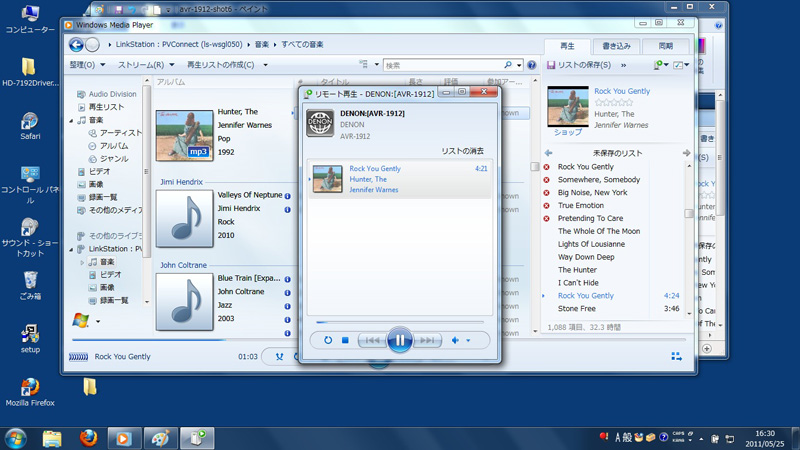This screenshot has height=450, width=800.
Task: Click the library search field
Action: 443,65
